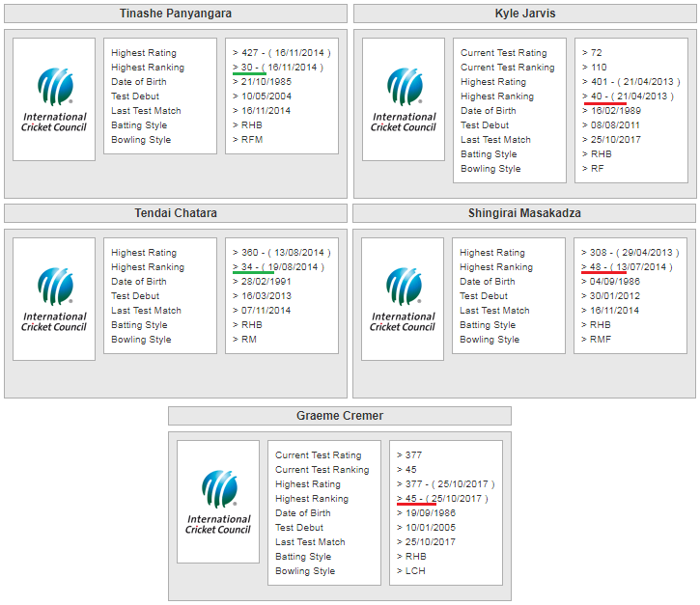Image resolution: width=700 pixels, height=605 pixels.
Task: Click Kyle Jarvis's highest ranking value of 40
Action: (x=628, y=96)
